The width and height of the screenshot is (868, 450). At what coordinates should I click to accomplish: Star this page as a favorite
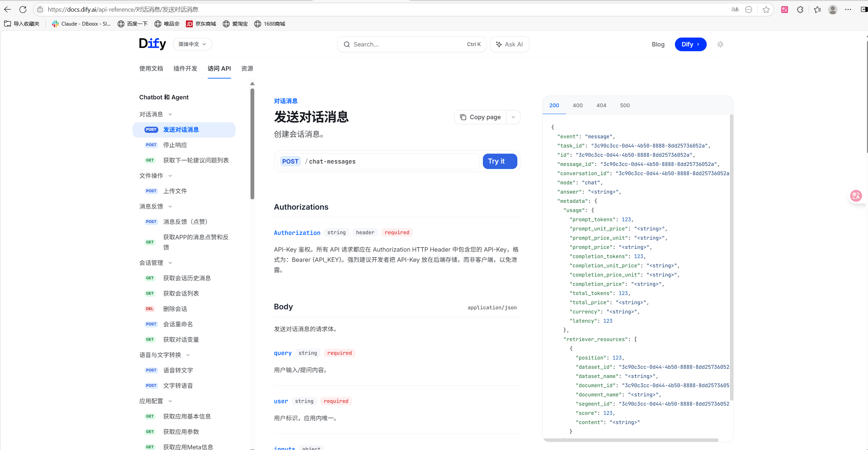tap(765, 10)
